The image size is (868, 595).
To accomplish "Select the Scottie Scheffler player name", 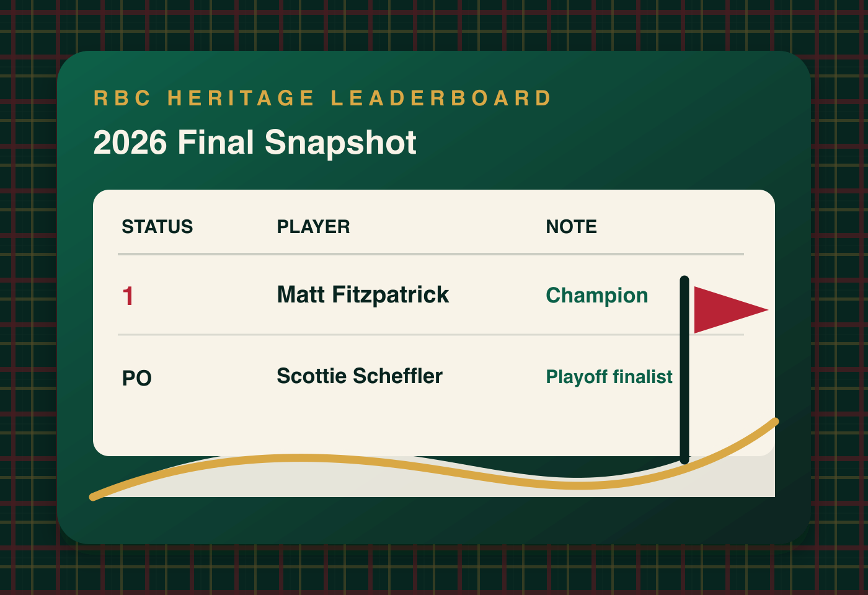I will point(360,376).
